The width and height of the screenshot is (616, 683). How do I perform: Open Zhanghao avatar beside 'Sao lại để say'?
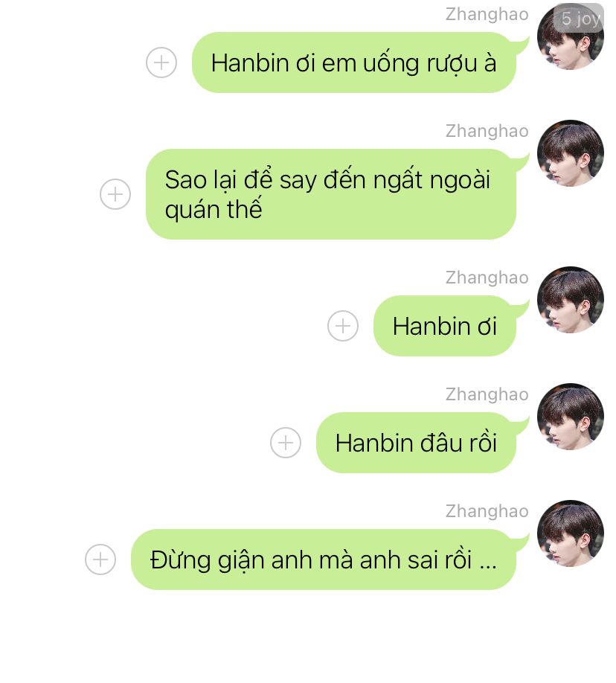(571, 153)
